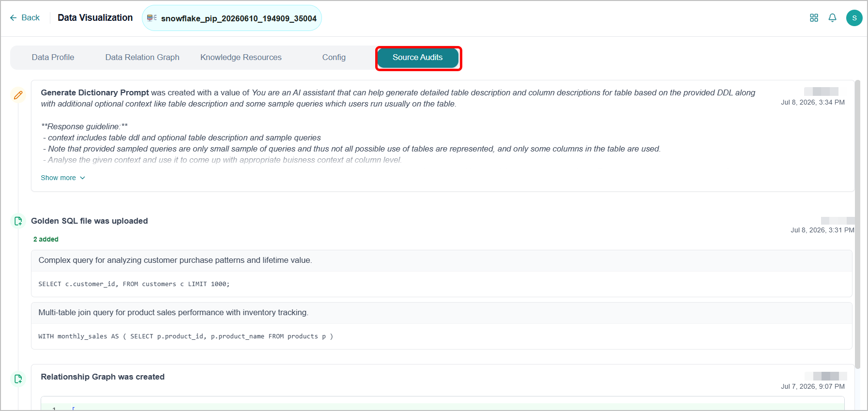Image resolution: width=868 pixels, height=411 pixels.
Task: Click the 'Data Visualization' page title
Action: [x=95, y=18]
